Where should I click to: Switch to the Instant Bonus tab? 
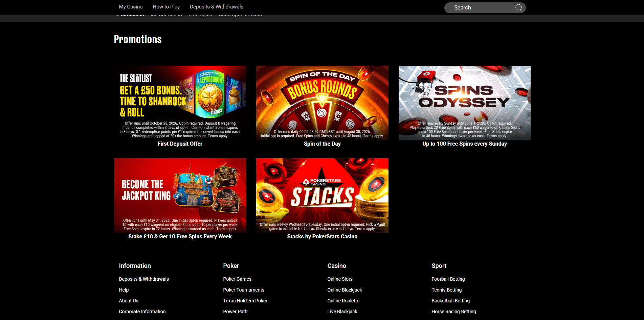click(166, 15)
